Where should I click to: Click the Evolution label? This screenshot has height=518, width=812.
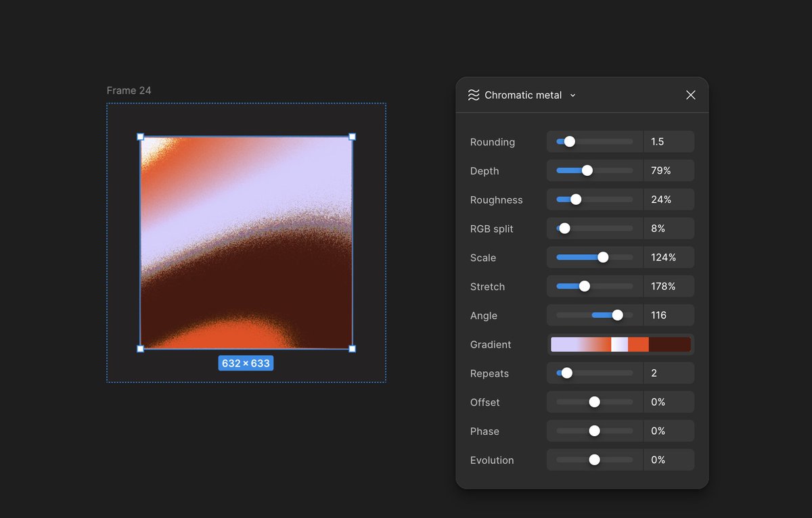492,461
